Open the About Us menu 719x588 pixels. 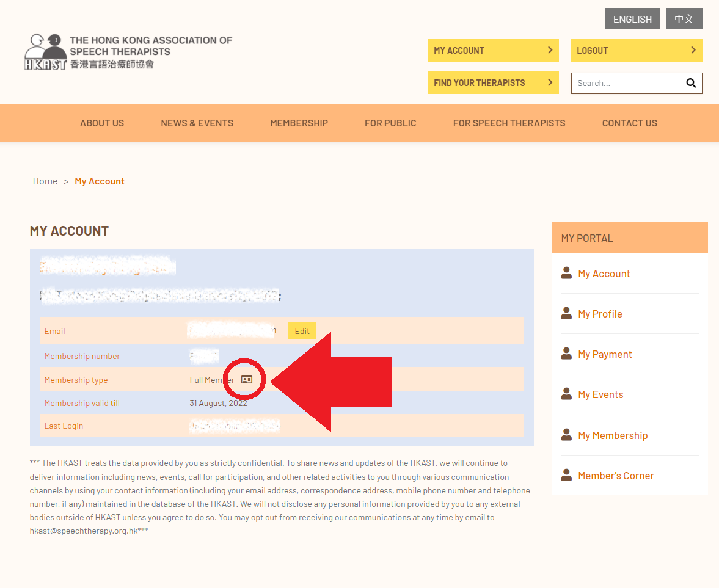coord(102,123)
